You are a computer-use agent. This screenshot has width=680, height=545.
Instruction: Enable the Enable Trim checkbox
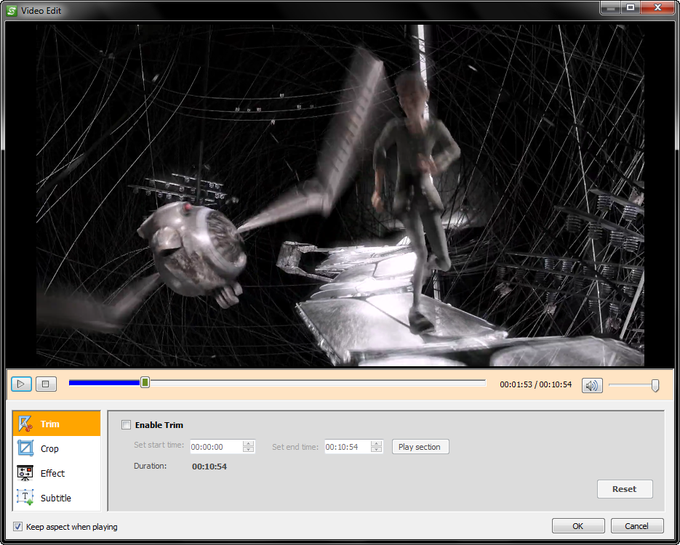126,425
